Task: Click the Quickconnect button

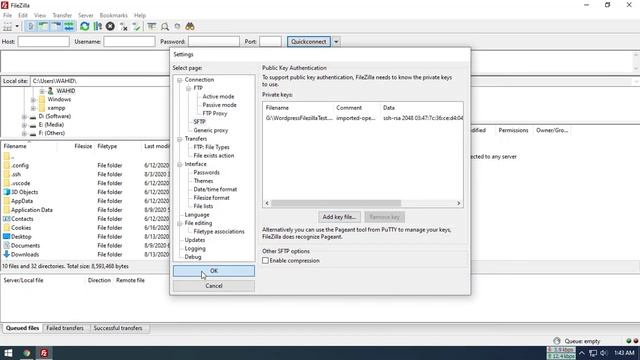Action: point(309,42)
